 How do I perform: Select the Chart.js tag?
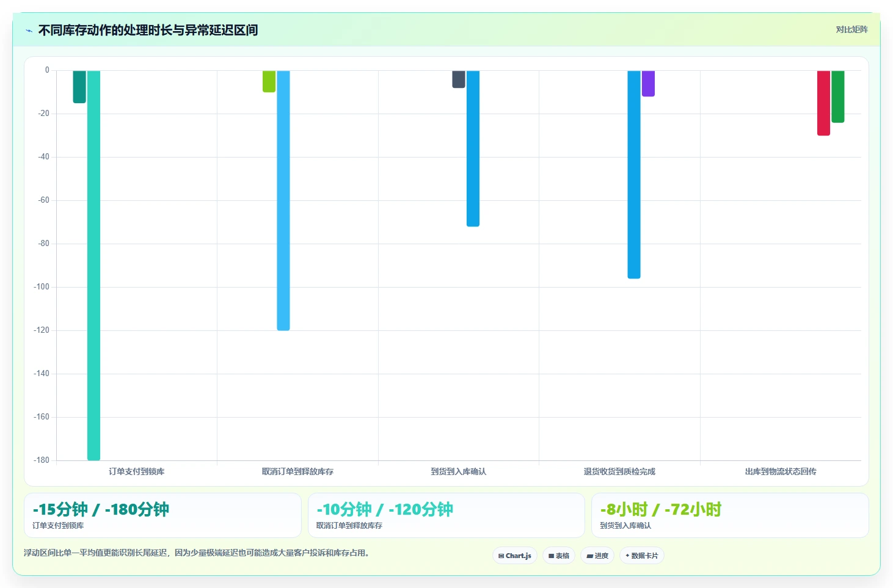(515, 556)
